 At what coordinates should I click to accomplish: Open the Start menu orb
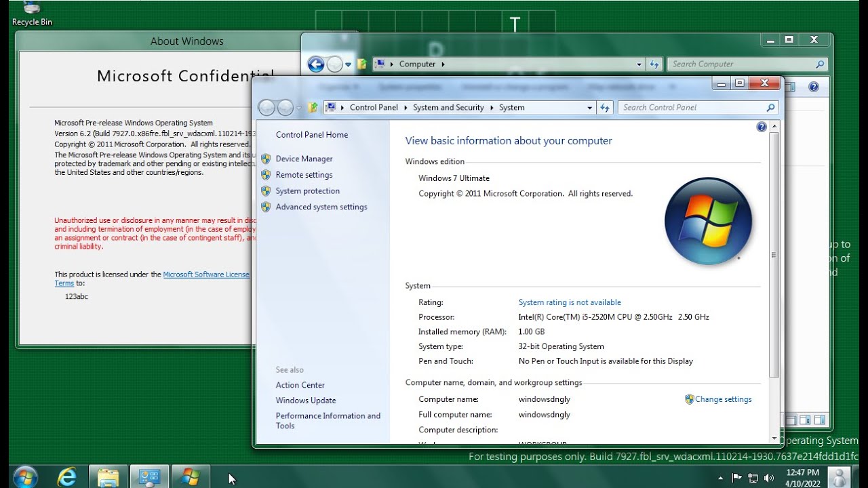tap(24, 476)
